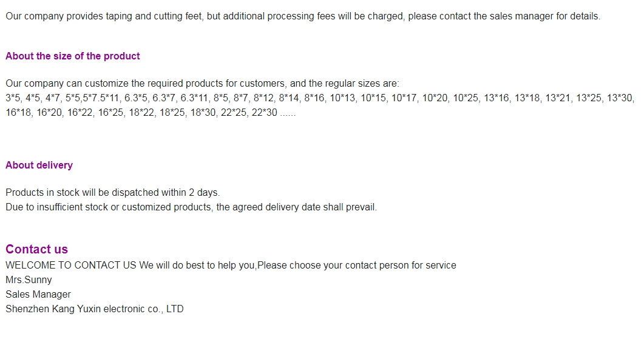The height and width of the screenshot is (351, 644).
Task: Click the 'Sales Manager' line
Action: pyautogui.click(x=38, y=295)
